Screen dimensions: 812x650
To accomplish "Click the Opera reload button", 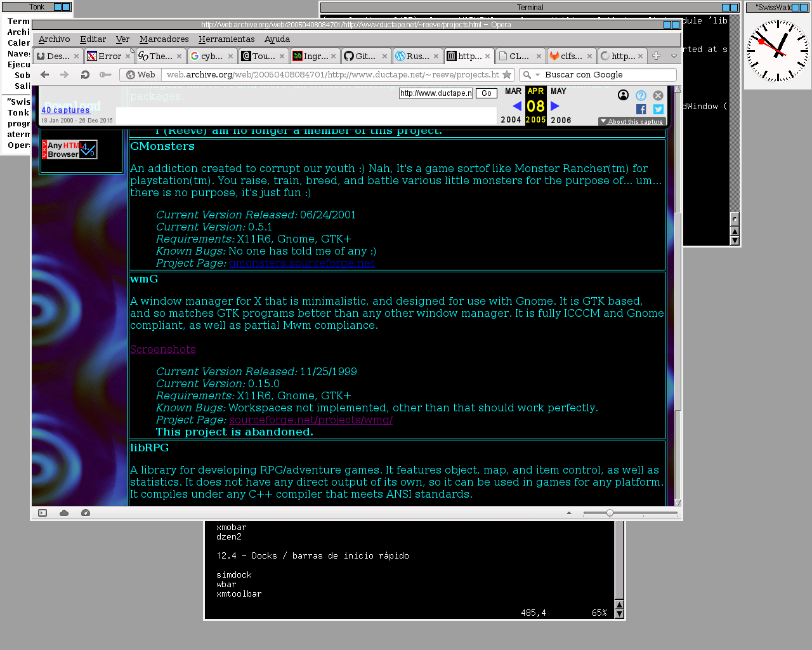I will click(x=85, y=75).
